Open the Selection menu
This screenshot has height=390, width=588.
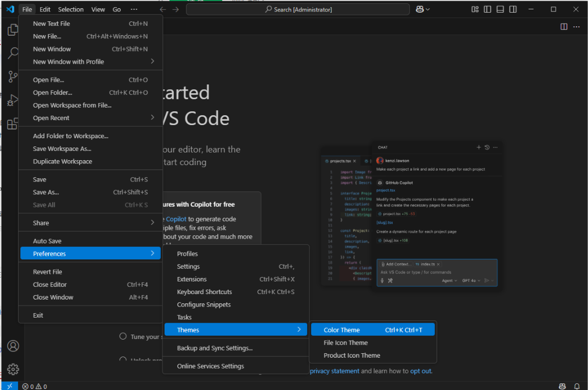pos(71,9)
